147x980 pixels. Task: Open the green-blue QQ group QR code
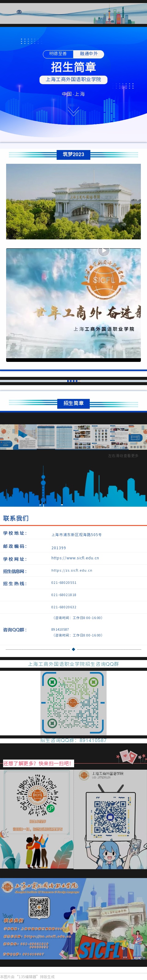(73, 703)
